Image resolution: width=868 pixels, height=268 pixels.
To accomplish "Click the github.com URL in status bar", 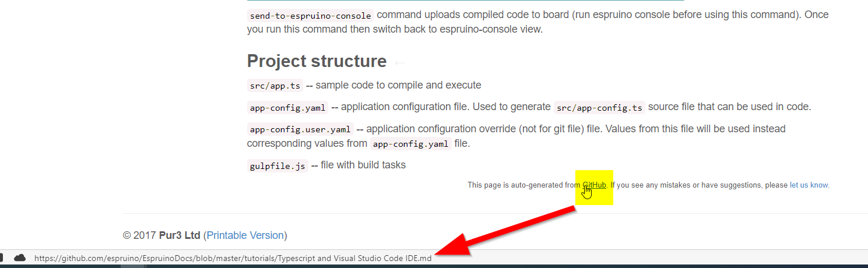I will pos(233,258).
